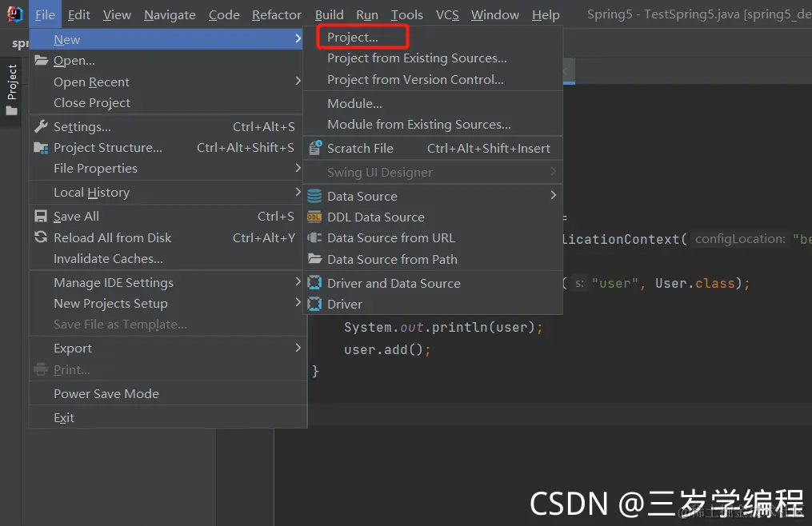This screenshot has height=526, width=812.
Task: Click the IntelliJ IDEA logo icon
Action: (x=14, y=14)
